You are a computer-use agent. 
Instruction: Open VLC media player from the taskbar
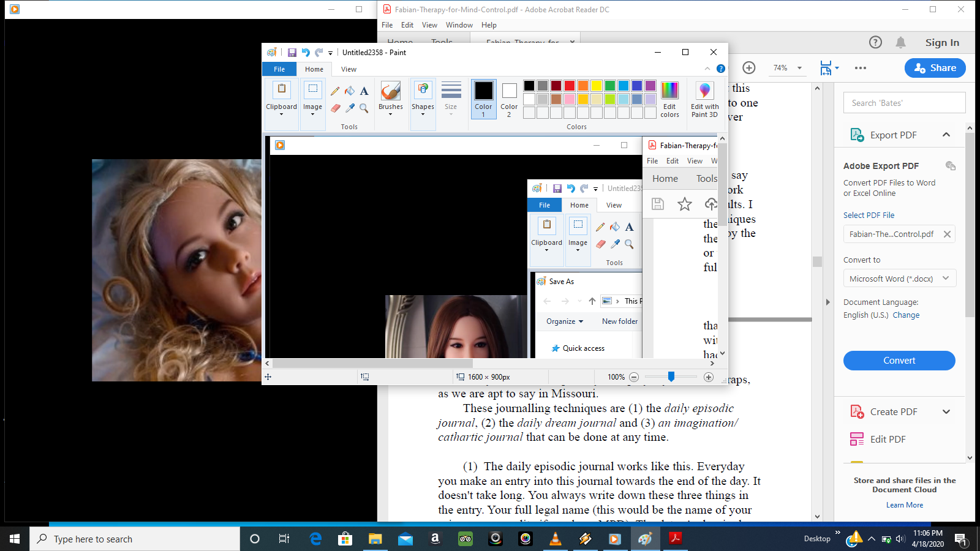556,539
